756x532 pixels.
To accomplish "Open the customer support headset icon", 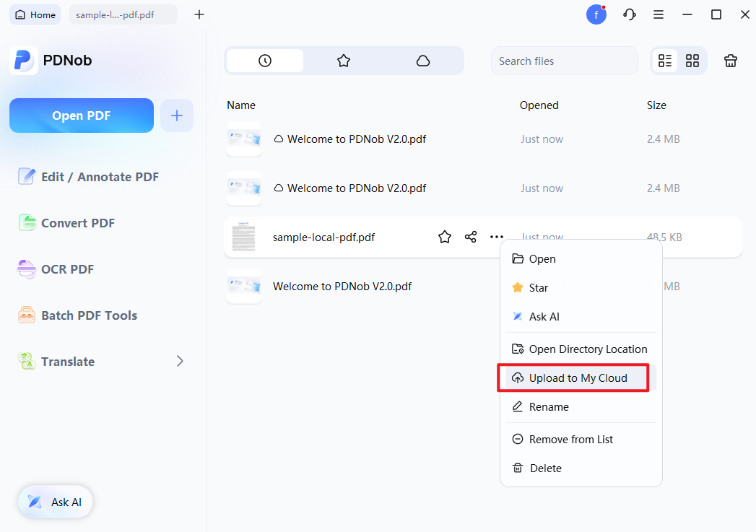I will 629,15.
